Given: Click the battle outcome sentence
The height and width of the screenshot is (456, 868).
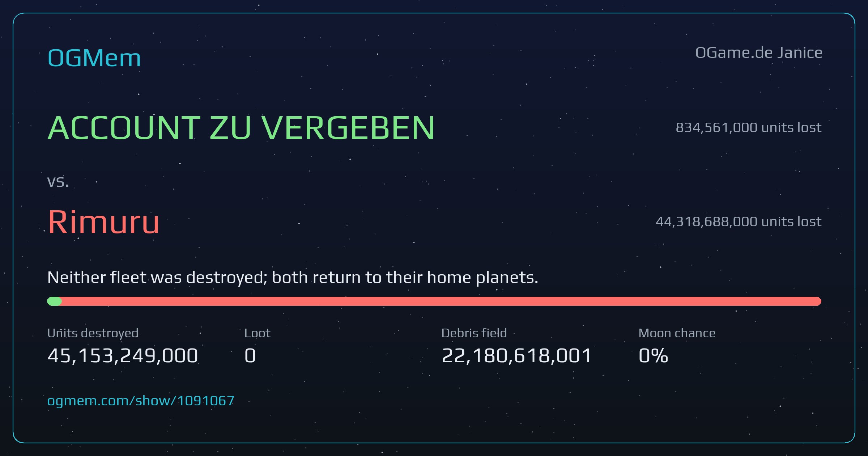Looking at the screenshot, I should point(293,278).
